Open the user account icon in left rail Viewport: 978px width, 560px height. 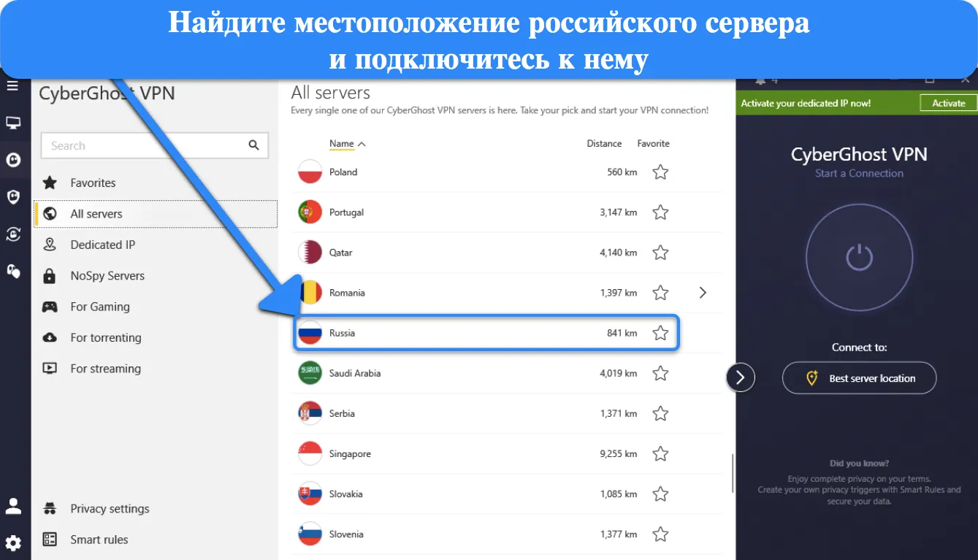point(13,506)
